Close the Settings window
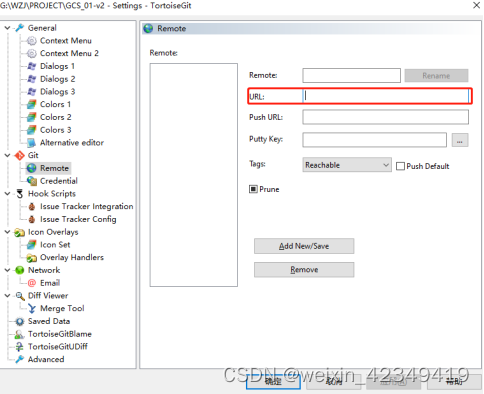This screenshot has height=394, width=484. [476, 5]
